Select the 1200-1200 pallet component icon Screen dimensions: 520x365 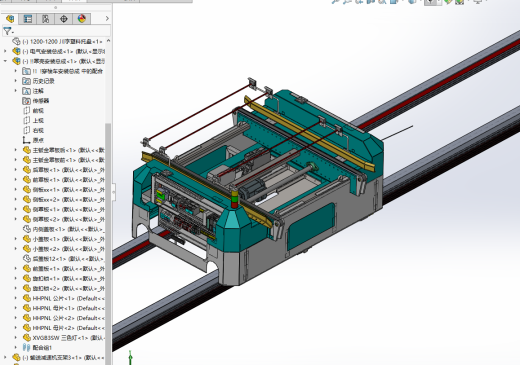pos(16,42)
